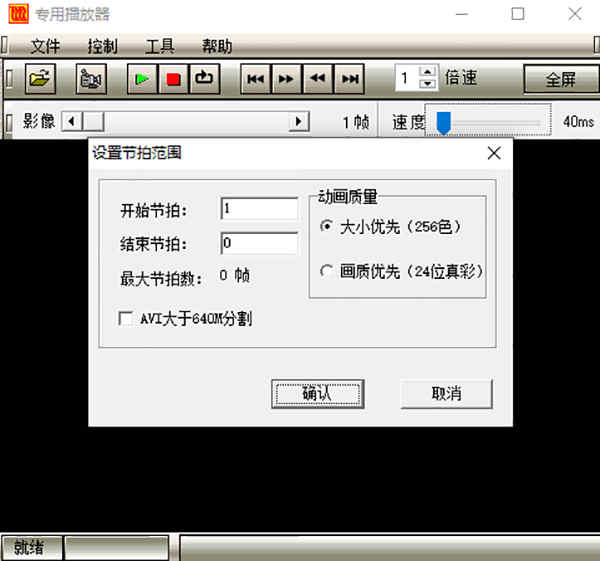Toggle loop playback icon
Viewport: 600px width, 561px height.
pyautogui.click(x=204, y=79)
